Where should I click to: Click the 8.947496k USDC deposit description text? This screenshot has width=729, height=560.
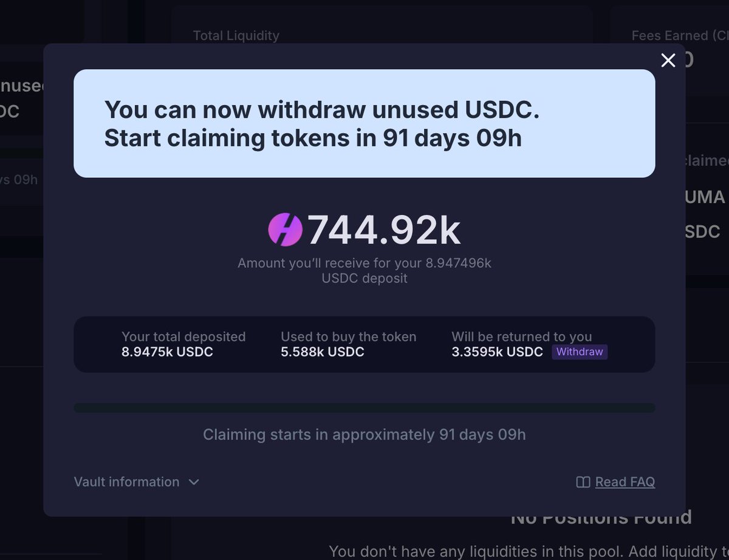[364, 271]
